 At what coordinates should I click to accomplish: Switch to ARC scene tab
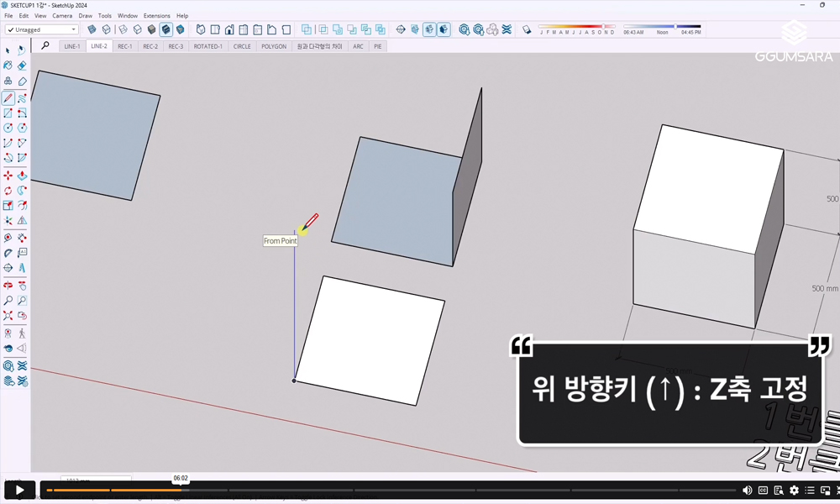[x=358, y=46]
